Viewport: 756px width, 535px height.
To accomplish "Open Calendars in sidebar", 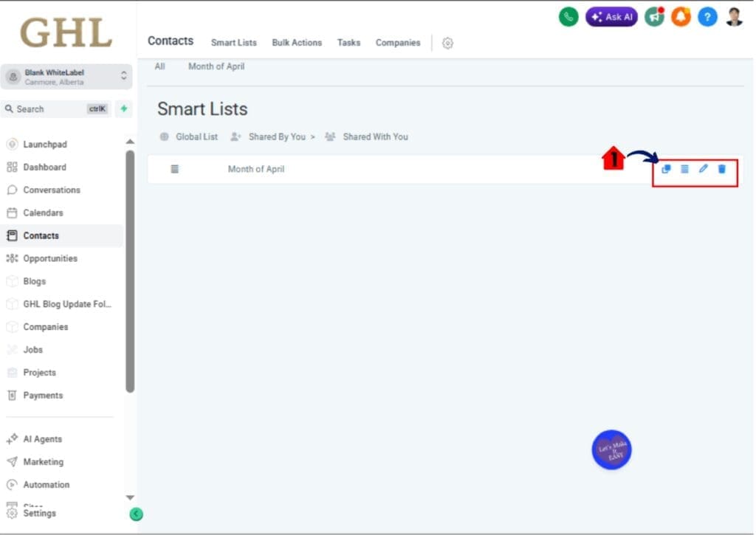I will (x=43, y=213).
